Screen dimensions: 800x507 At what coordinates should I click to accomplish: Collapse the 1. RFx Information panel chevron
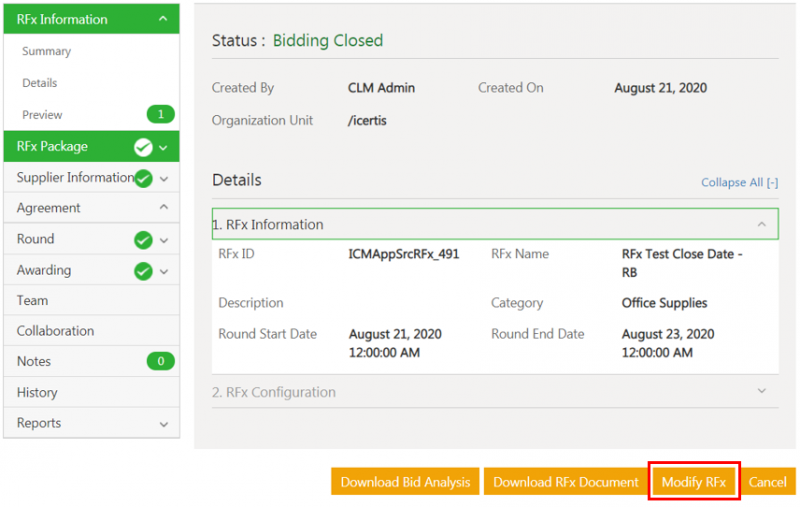click(761, 225)
